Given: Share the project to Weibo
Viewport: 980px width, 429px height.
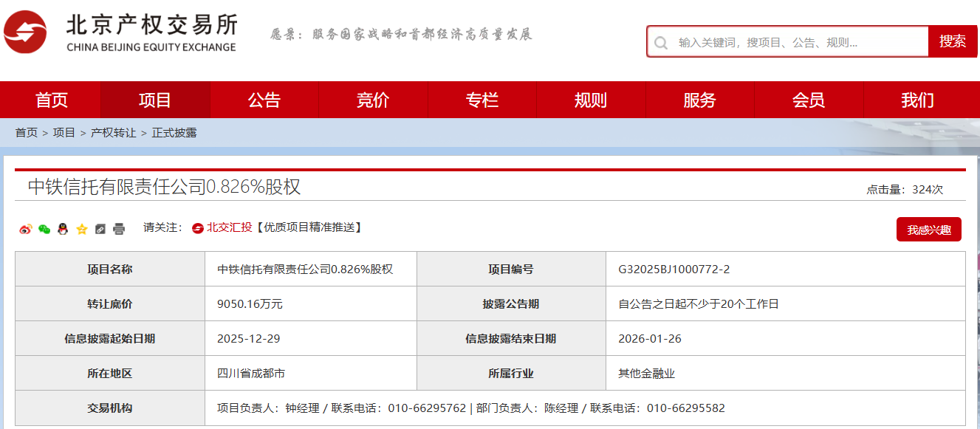Looking at the screenshot, I should pyautogui.click(x=26, y=229).
